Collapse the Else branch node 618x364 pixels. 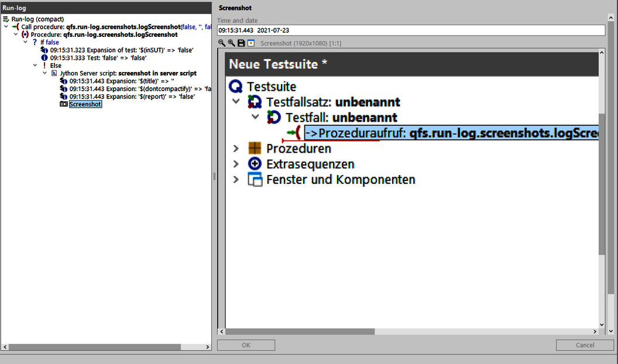[x=35, y=66]
